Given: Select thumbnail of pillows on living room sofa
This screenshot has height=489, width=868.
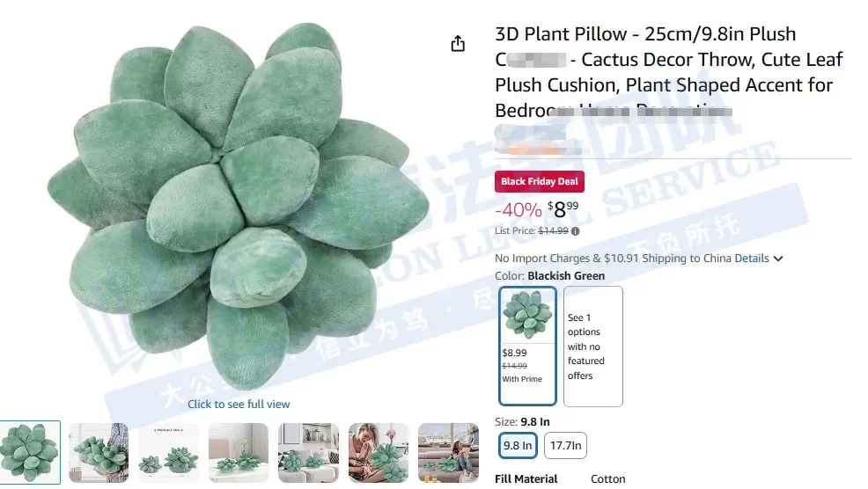Looking at the screenshot, I should tap(308, 452).
